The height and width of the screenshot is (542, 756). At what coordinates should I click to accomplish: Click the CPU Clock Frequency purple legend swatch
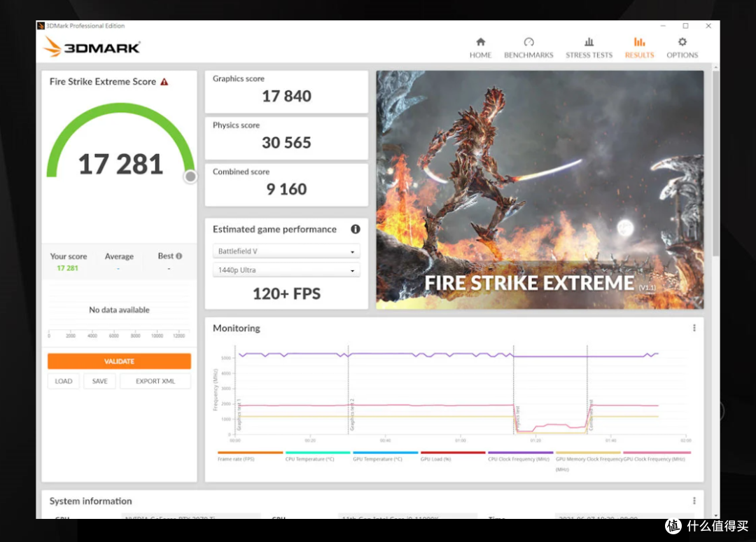[521, 452]
